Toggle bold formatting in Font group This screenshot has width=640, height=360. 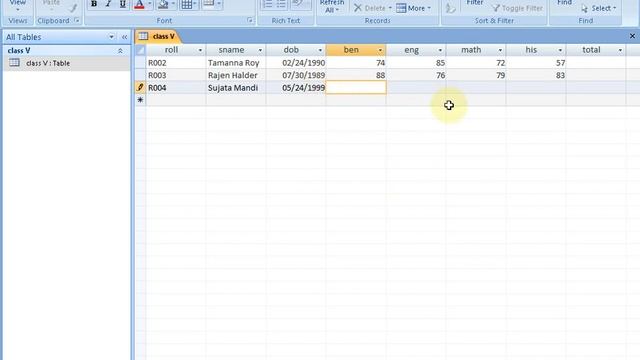tap(94, 4)
